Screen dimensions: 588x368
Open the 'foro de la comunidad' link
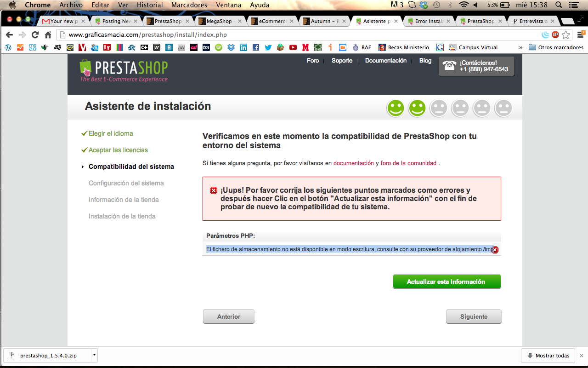408,163
